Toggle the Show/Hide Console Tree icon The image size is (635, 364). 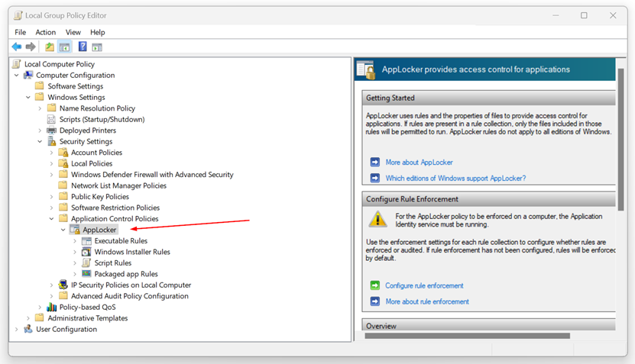65,47
